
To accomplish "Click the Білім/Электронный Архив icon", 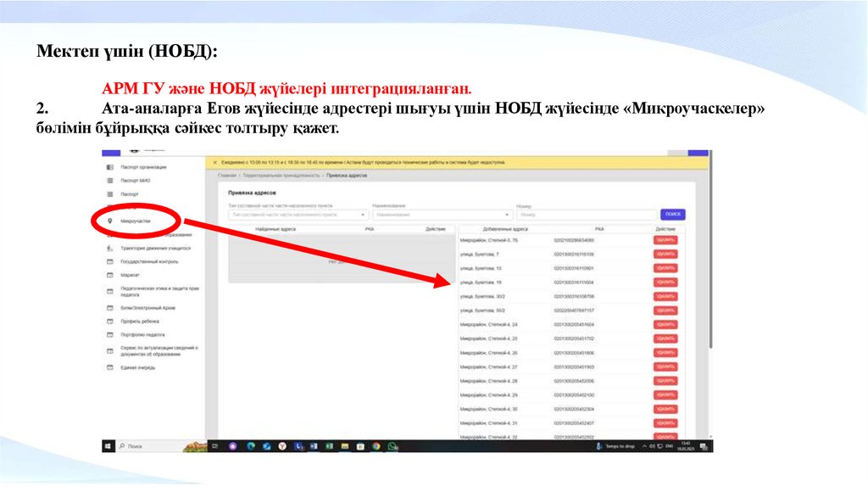I will (109, 308).
